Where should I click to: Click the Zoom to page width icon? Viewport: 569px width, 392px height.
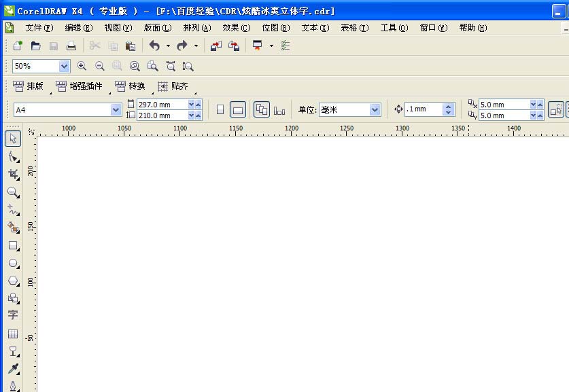pyautogui.click(x=171, y=66)
